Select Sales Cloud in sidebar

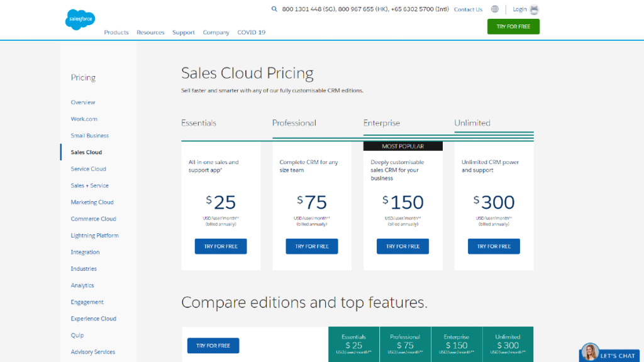click(86, 152)
